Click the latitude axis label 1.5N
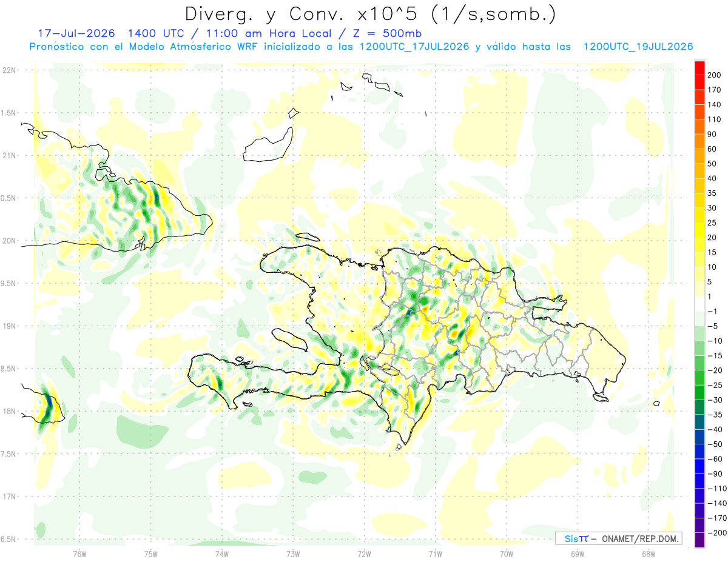This screenshot has height=562, width=728. pyautogui.click(x=8, y=113)
